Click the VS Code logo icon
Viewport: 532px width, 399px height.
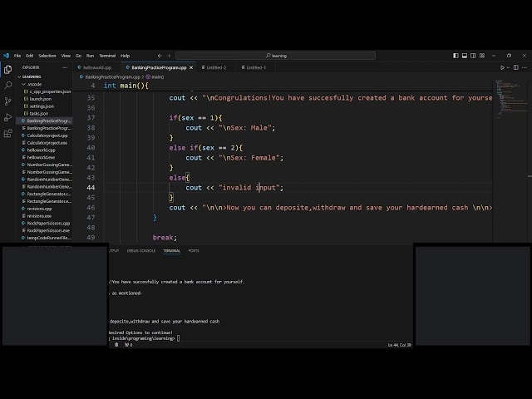coord(6,56)
